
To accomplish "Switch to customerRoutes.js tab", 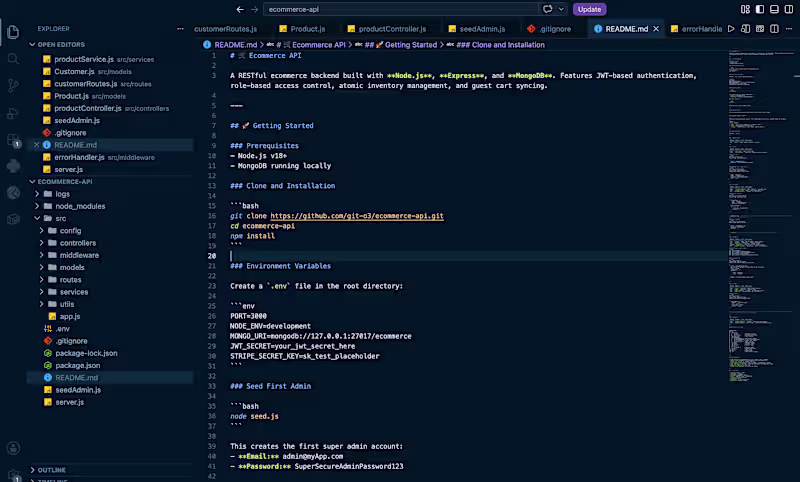I will [228, 29].
